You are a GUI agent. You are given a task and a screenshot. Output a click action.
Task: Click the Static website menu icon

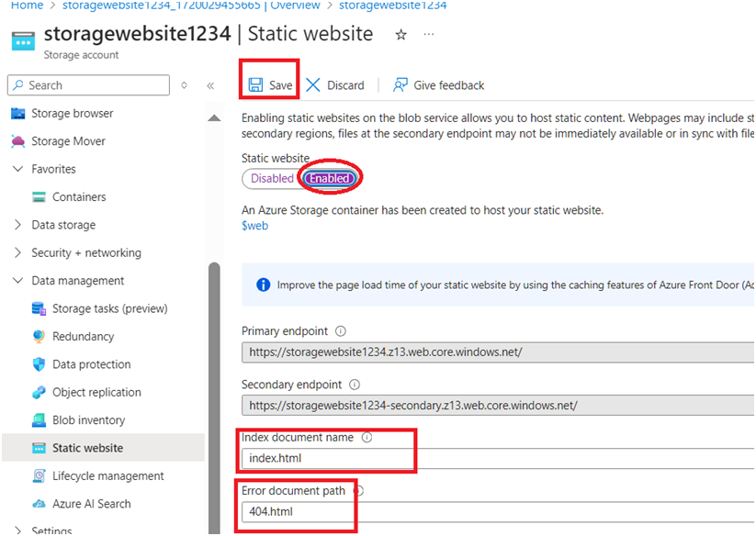(x=39, y=448)
